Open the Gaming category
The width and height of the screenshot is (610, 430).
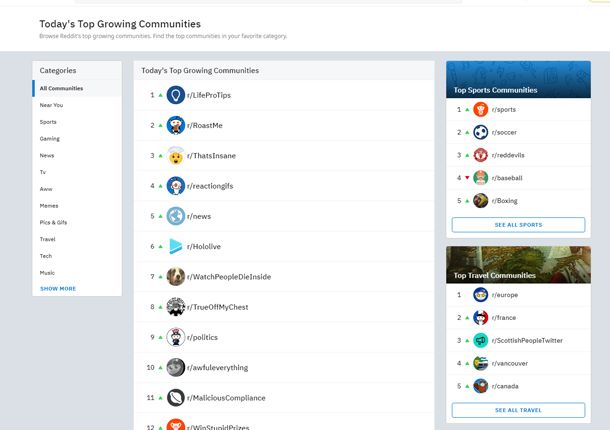point(77,139)
